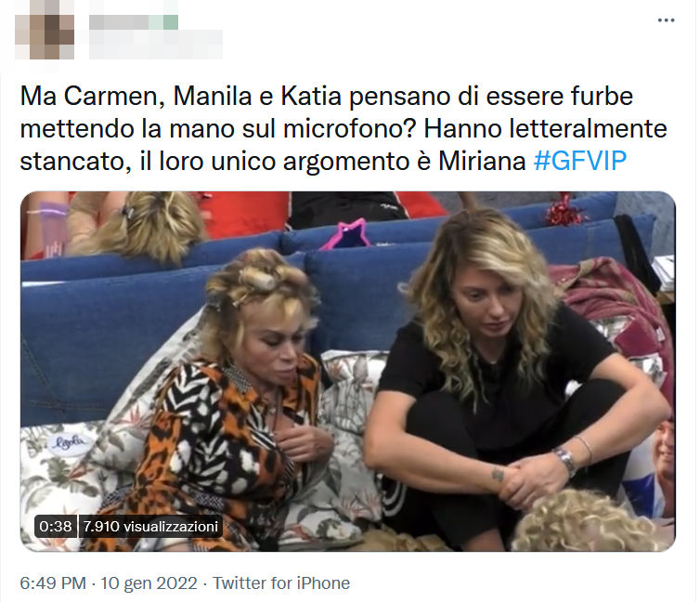Click the 7.910 visualizzazioni view count

[x=150, y=527]
